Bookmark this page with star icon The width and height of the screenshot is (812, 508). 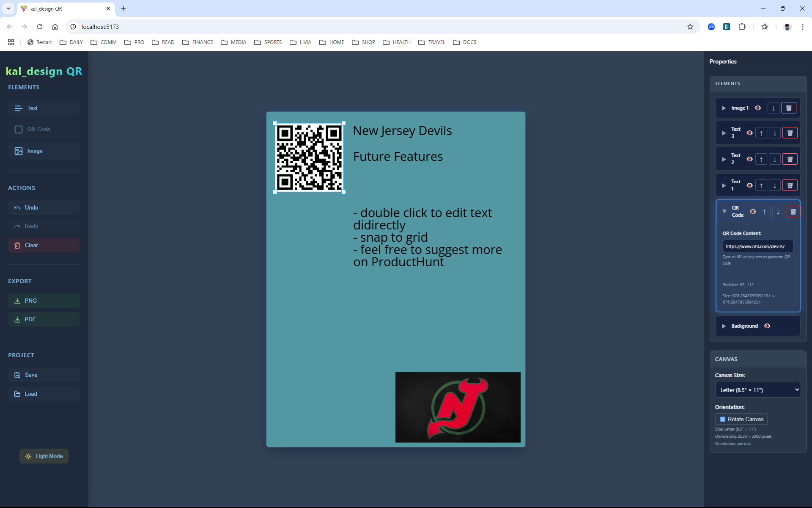pyautogui.click(x=690, y=27)
